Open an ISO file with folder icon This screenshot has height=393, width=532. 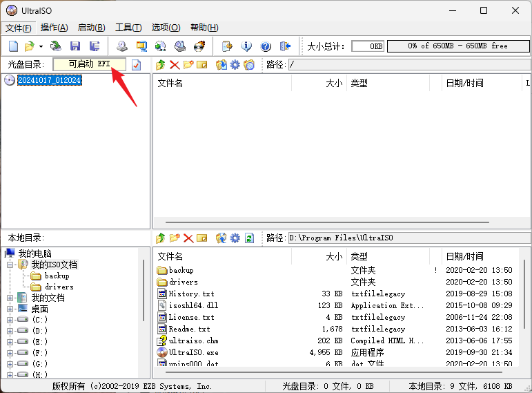(x=30, y=46)
